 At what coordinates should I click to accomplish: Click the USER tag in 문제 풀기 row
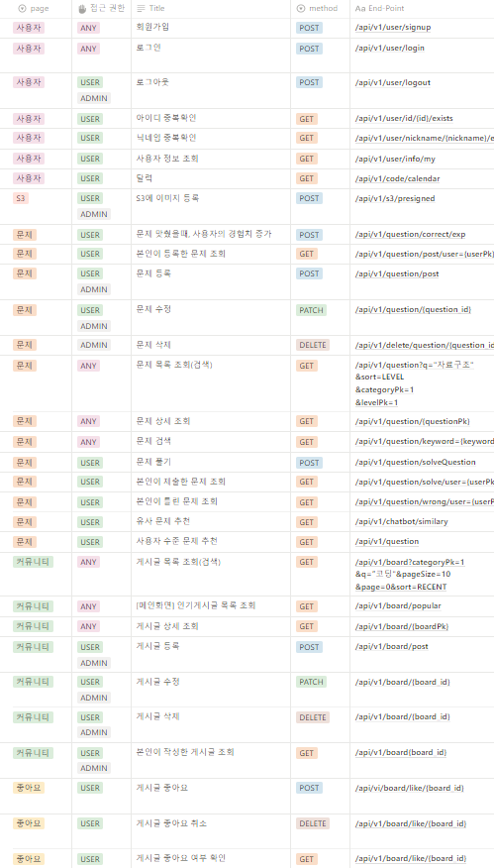coord(90,462)
